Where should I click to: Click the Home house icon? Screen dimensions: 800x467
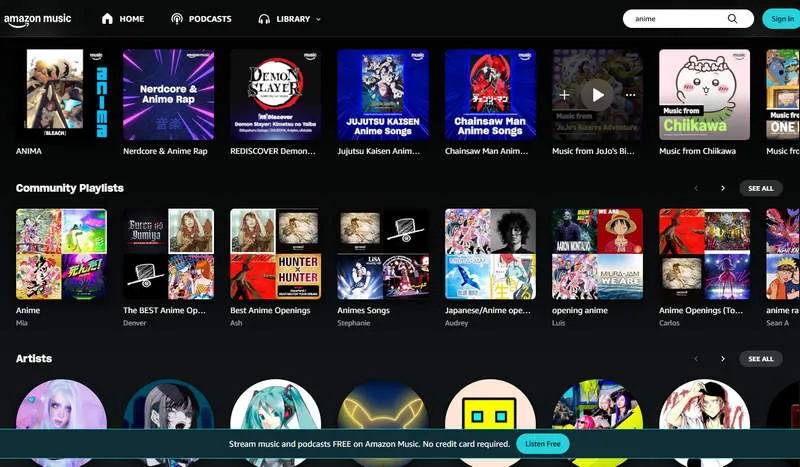(x=107, y=19)
